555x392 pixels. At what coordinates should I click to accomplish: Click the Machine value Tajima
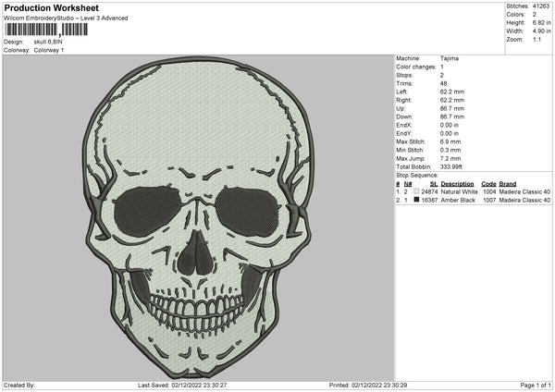pos(450,58)
